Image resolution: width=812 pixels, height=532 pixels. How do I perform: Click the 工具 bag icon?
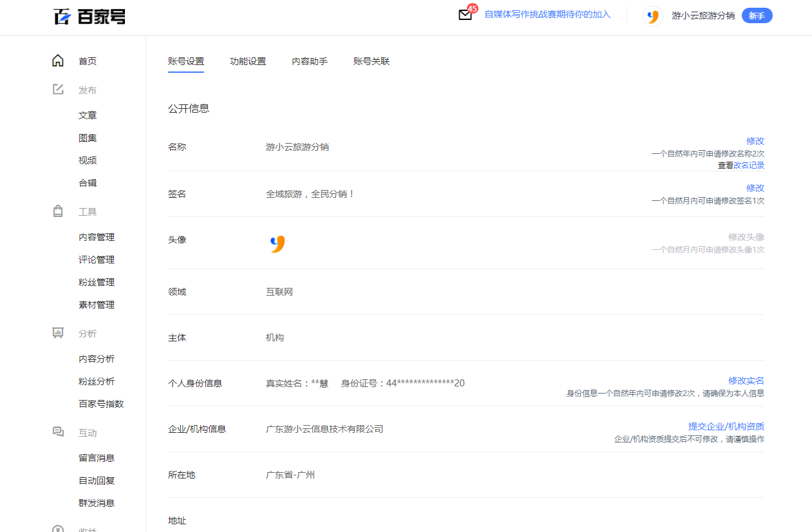(x=58, y=211)
